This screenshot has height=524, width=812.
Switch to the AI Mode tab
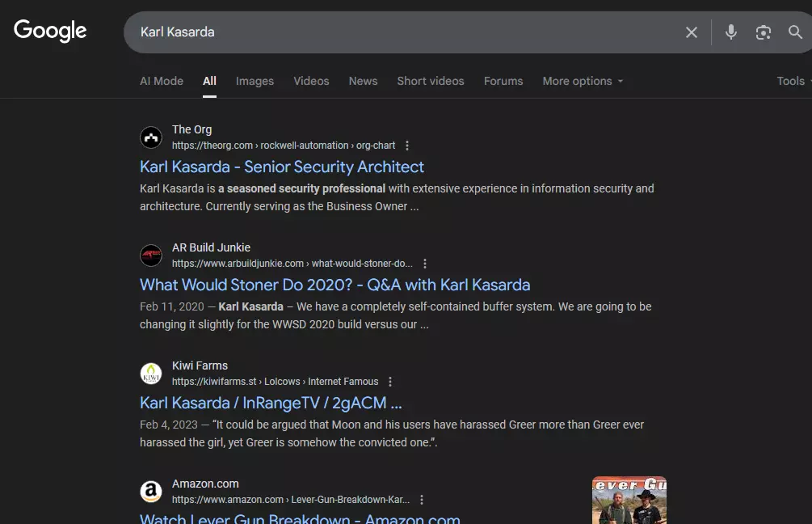162,82
